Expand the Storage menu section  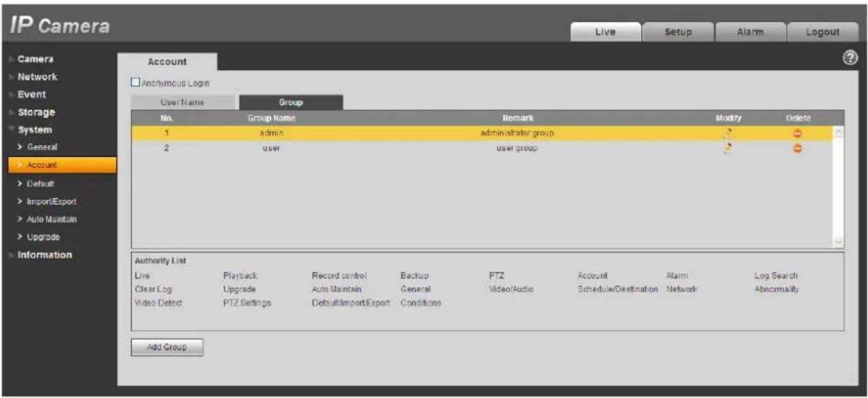point(36,112)
